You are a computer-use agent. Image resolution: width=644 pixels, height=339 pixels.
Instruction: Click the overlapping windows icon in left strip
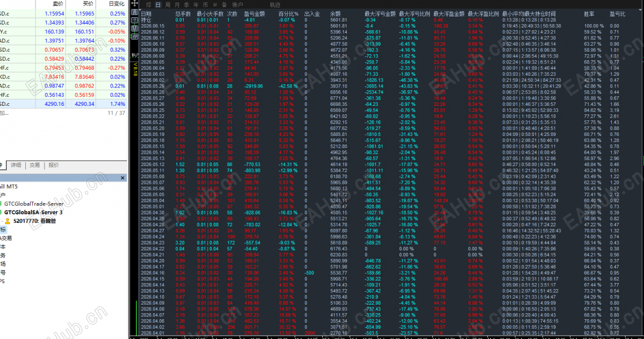134,37
